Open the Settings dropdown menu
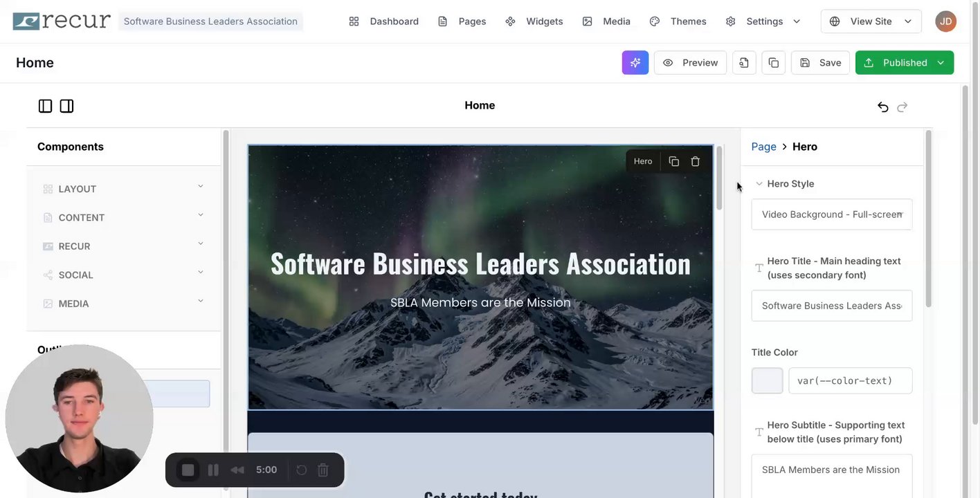Screen dimensions: 980x498 (x=763, y=21)
